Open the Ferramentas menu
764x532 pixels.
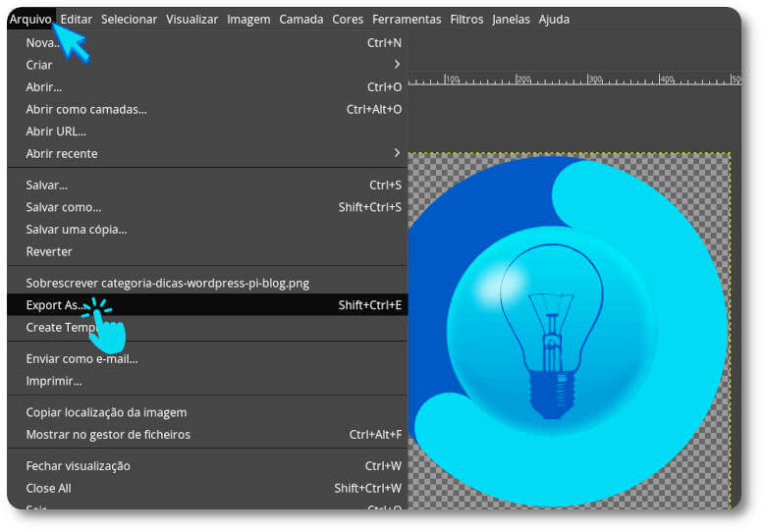(407, 19)
